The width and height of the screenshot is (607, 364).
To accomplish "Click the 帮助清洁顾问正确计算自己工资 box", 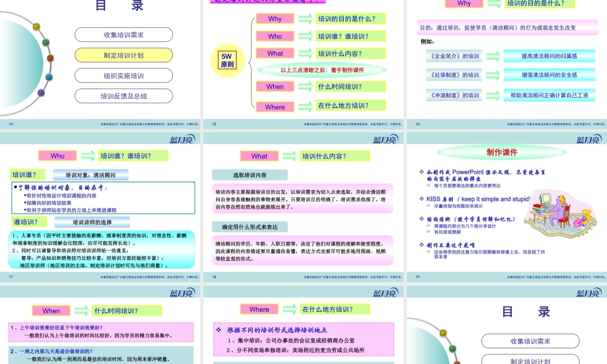I will (x=549, y=95).
